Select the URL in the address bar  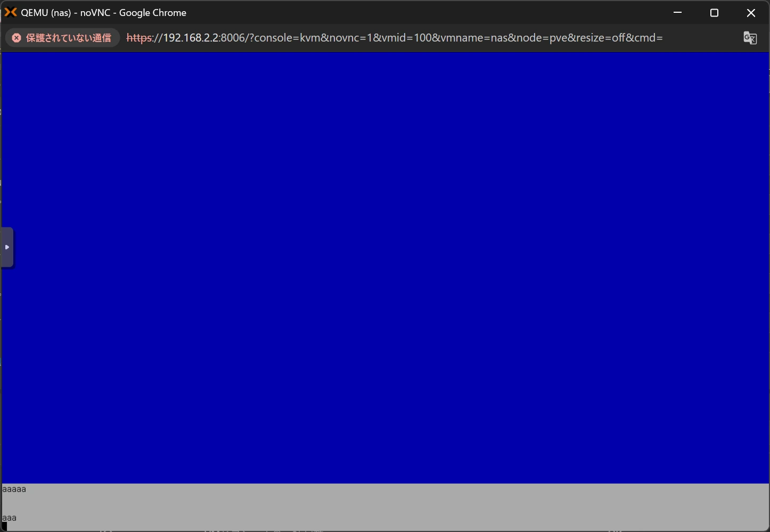pyautogui.click(x=394, y=38)
